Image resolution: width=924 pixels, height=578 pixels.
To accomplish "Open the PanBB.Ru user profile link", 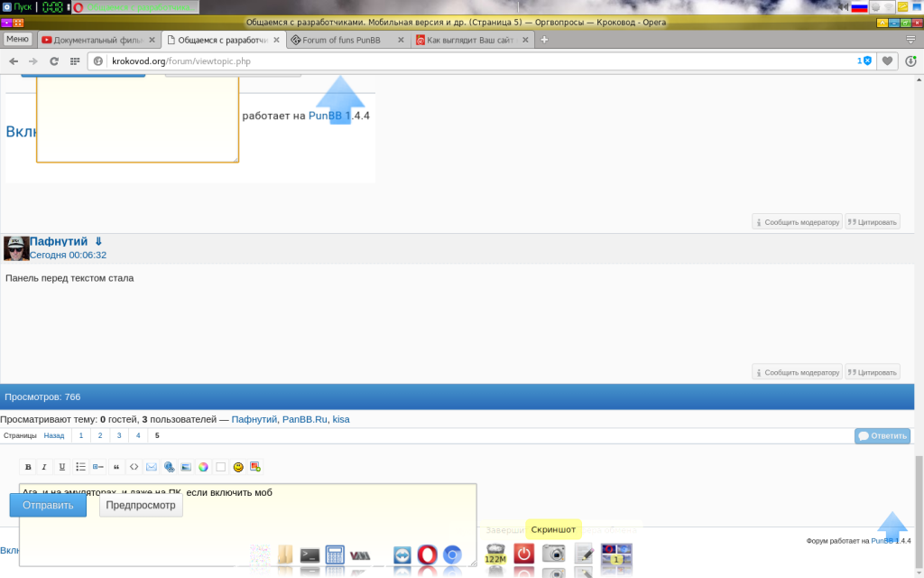I will [303, 419].
